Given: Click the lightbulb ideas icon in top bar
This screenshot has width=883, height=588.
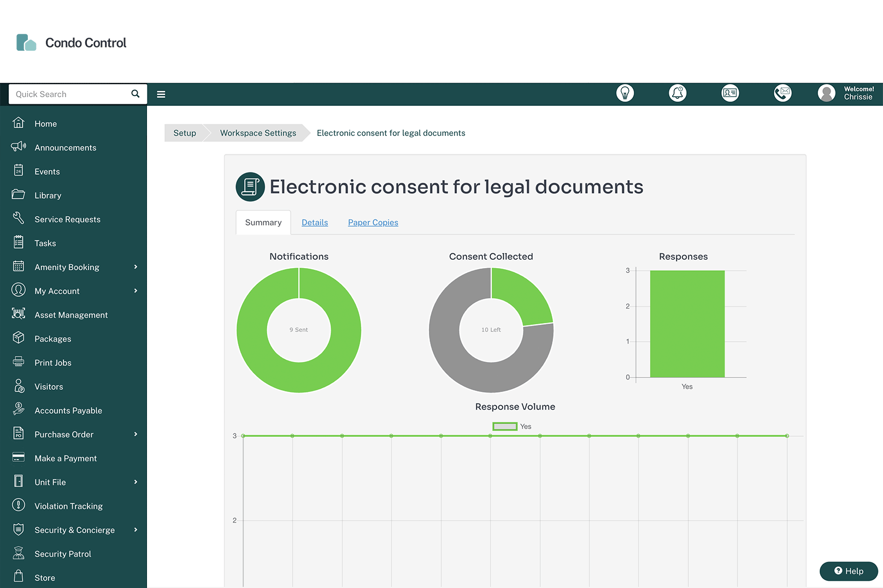Looking at the screenshot, I should 625,93.
